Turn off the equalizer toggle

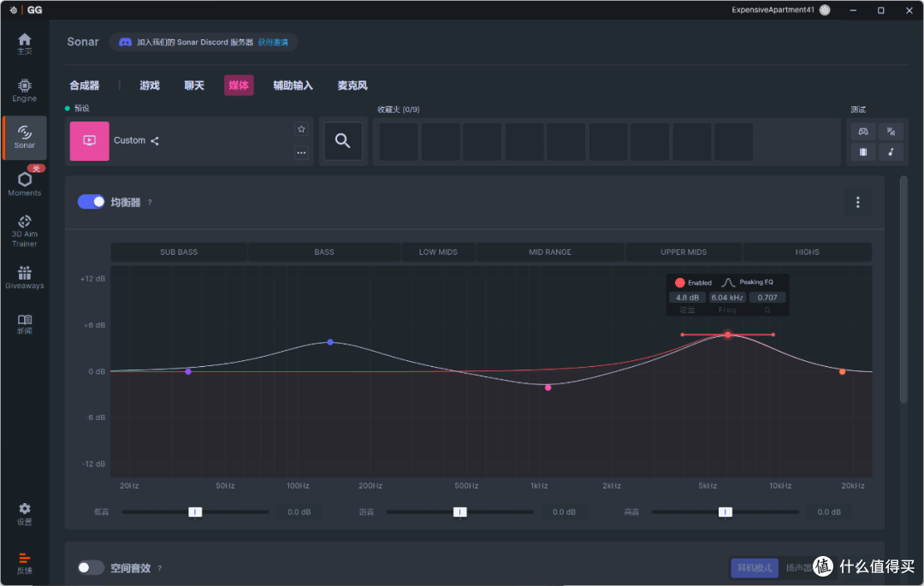click(x=92, y=202)
